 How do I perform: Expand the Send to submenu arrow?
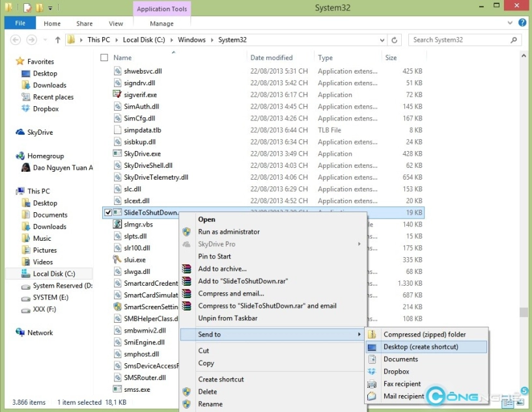[x=359, y=334]
